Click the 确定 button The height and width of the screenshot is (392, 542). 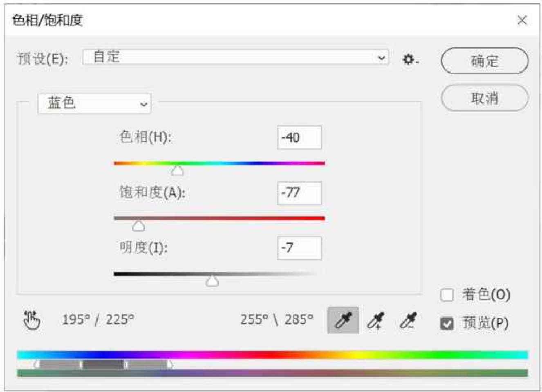(484, 61)
